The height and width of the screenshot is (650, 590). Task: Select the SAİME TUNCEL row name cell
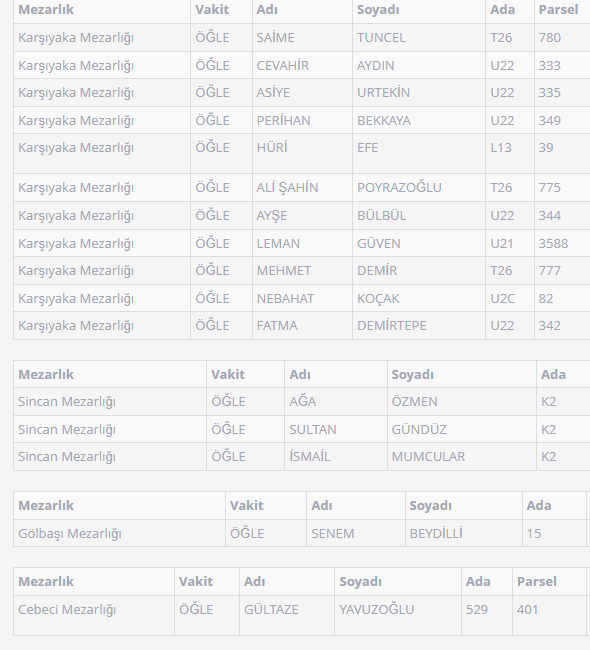tap(302, 38)
